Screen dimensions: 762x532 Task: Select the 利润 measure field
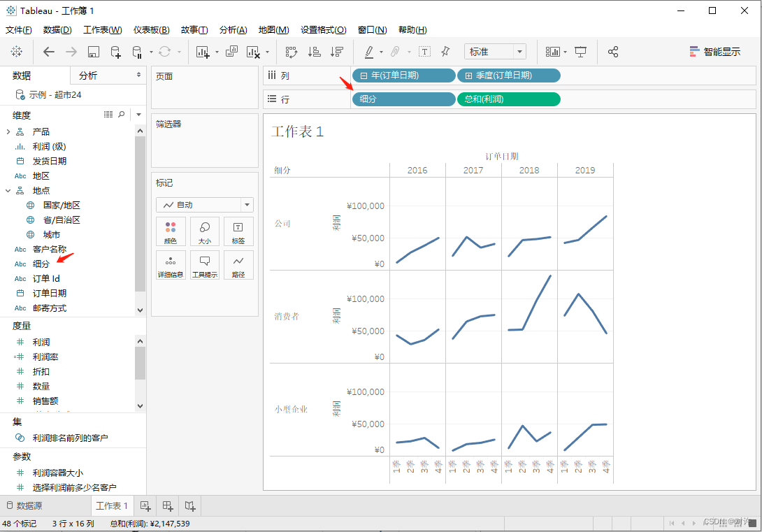tap(41, 342)
